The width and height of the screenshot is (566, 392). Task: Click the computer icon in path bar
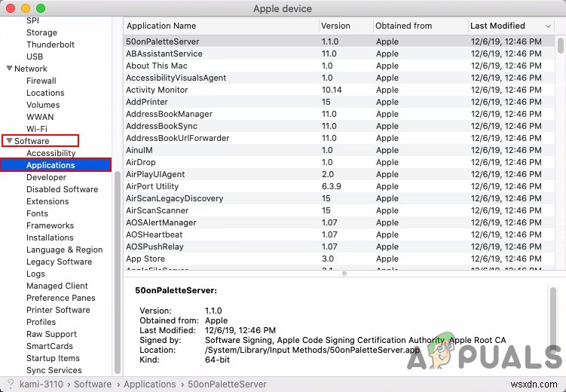point(11,384)
